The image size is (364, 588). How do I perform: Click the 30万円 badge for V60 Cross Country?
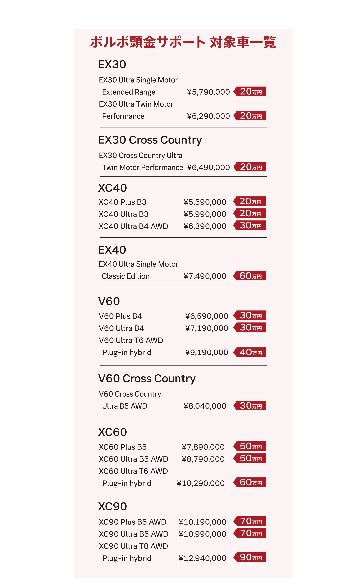click(250, 406)
